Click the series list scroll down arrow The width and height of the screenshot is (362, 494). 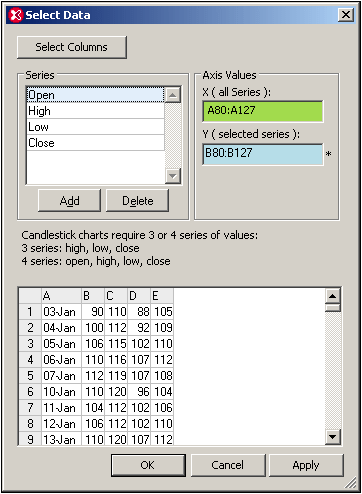coord(173,176)
